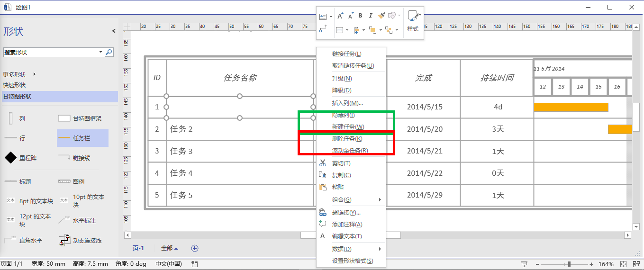Open the 数据 submenu

click(x=351, y=249)
